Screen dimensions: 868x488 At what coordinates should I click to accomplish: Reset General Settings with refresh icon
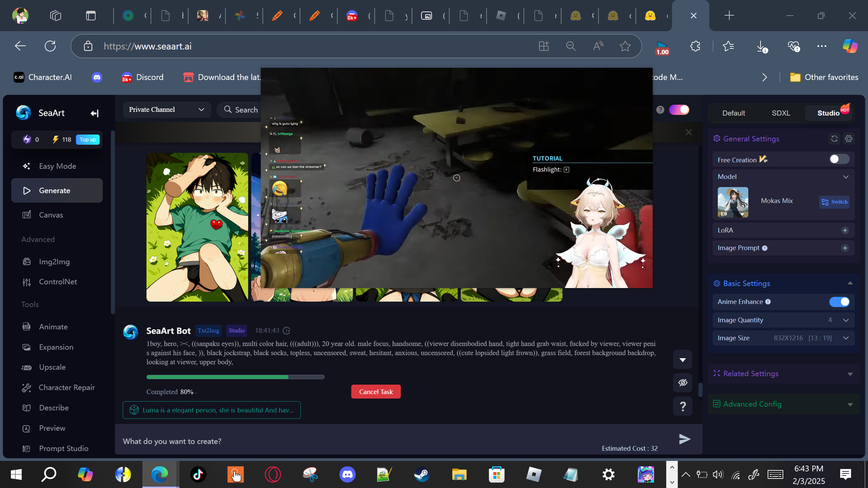click(x=834, y=139)
